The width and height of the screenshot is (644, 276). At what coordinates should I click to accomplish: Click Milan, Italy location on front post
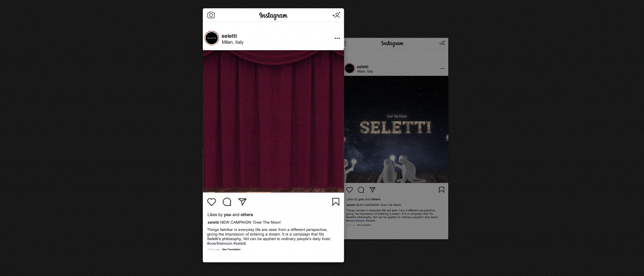[233, 42]
